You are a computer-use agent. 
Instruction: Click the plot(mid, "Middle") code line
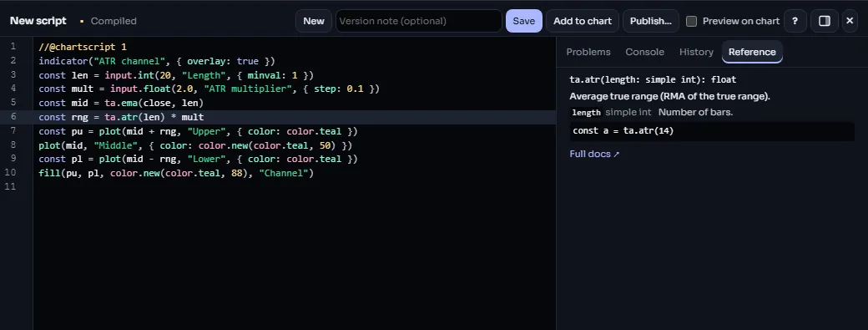coord(195,145)
